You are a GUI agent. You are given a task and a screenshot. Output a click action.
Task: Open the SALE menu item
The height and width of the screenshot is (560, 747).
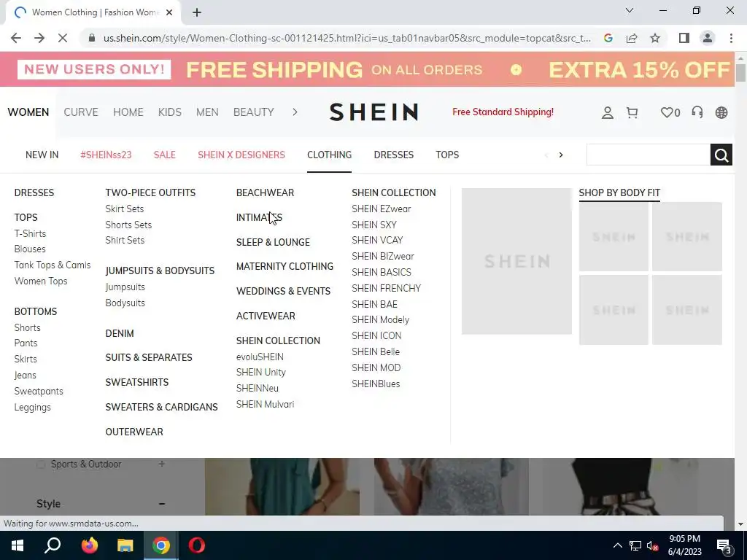[165, 155]
